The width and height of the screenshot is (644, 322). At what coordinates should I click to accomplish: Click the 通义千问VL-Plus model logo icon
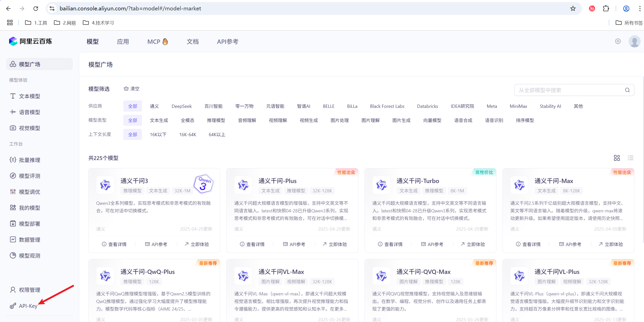[519, 276]
